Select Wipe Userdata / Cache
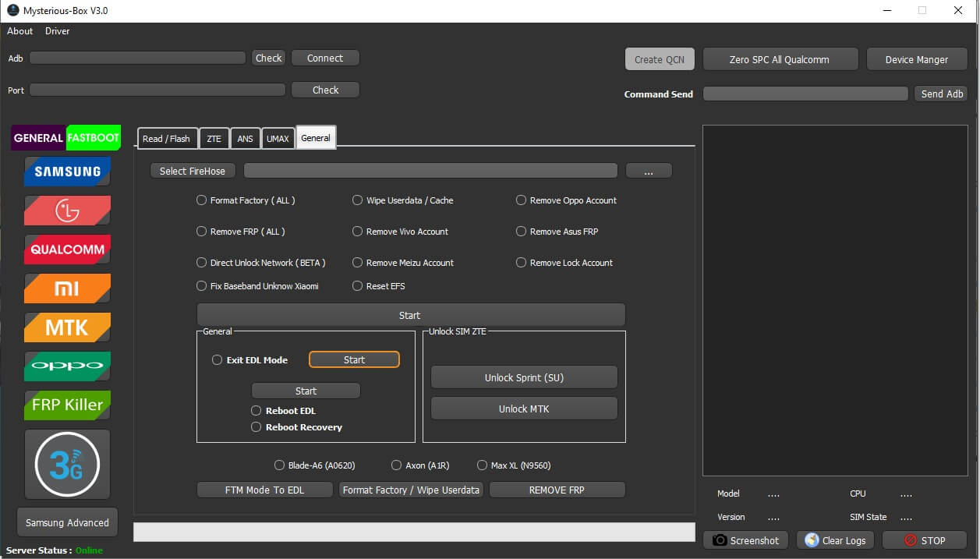 pos(357,200)
